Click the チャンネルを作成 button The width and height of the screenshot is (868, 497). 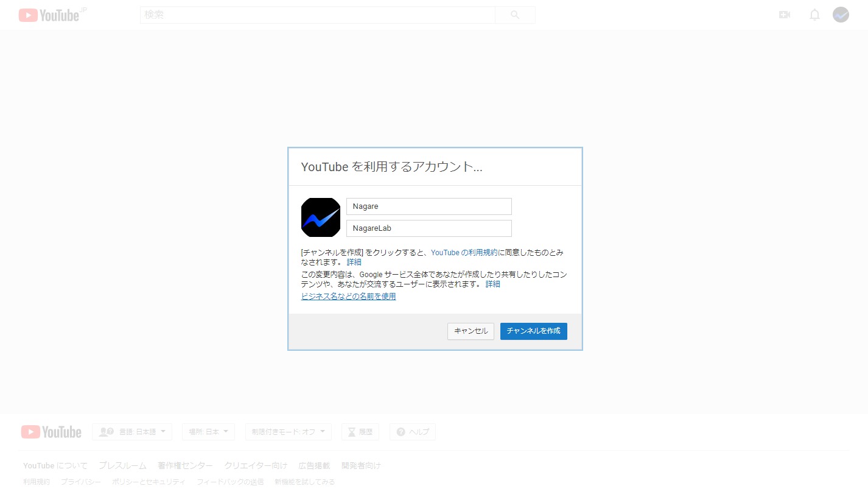point(534,331)
